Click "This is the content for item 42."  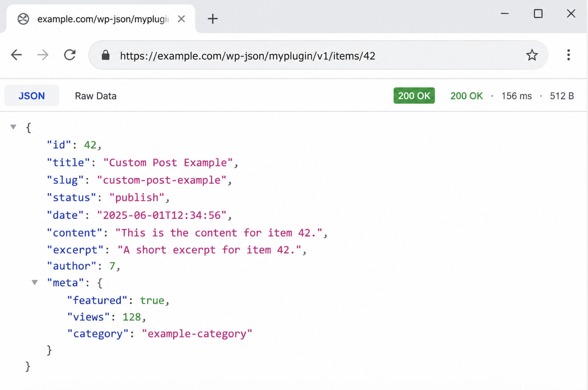coord(219,232)
